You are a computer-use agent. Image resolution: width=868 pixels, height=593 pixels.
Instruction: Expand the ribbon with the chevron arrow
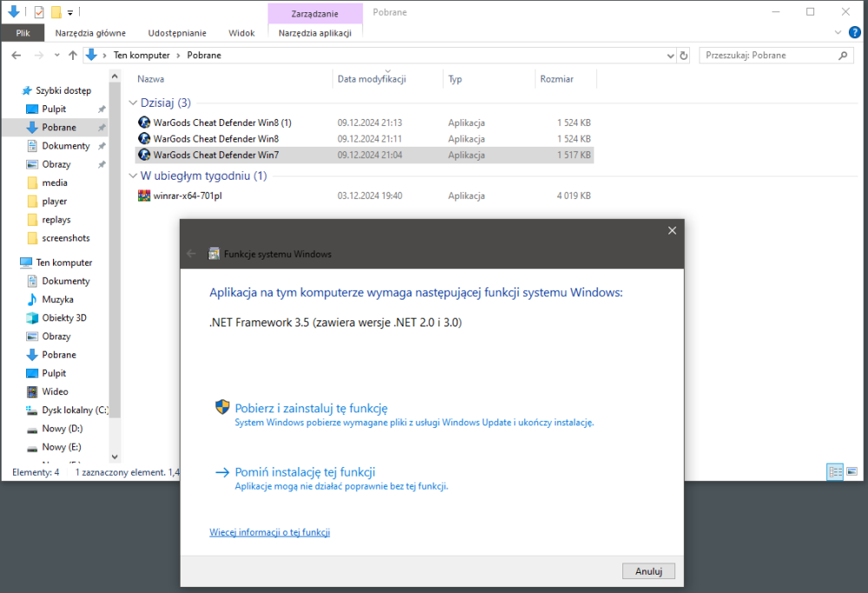838,32
